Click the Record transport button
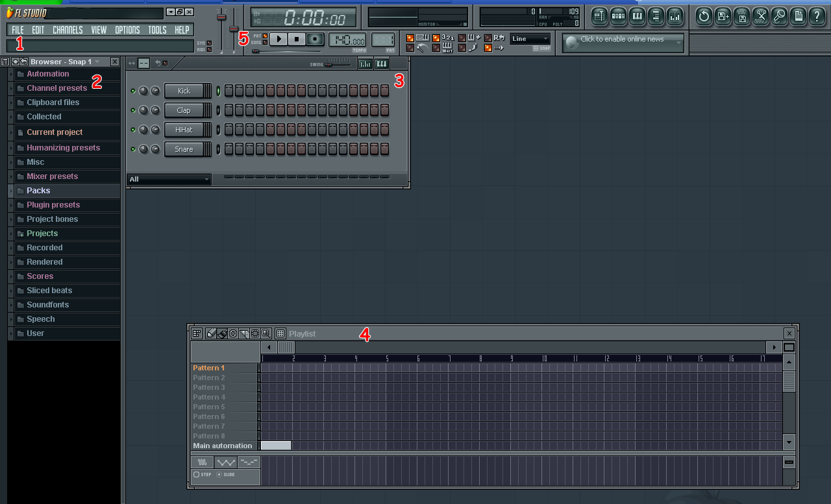831x504 pixels. coord(315,39)
